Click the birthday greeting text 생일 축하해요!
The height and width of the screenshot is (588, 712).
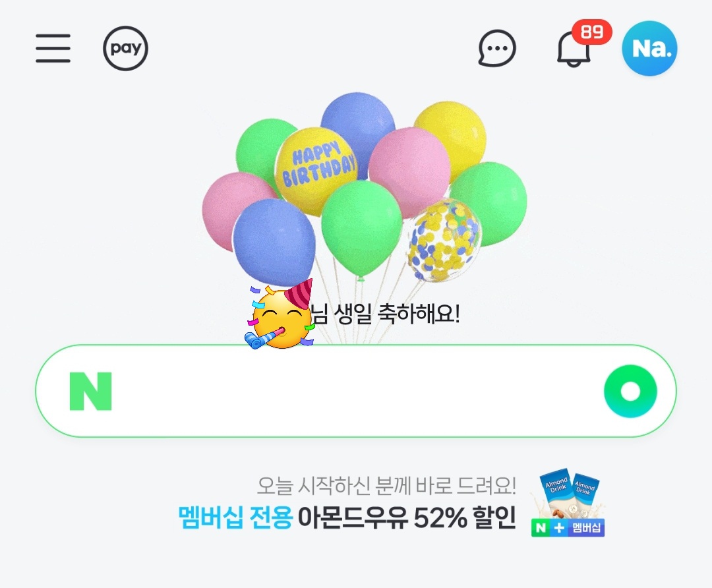coord(397,313)
